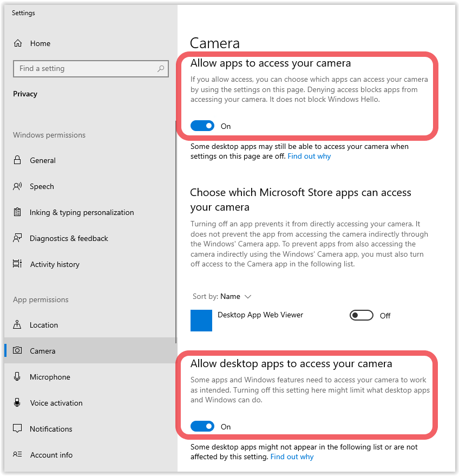This screenshot has width=459, height=476.
Task: Turn off Allow apps to access camera
Action: [202, 126]
